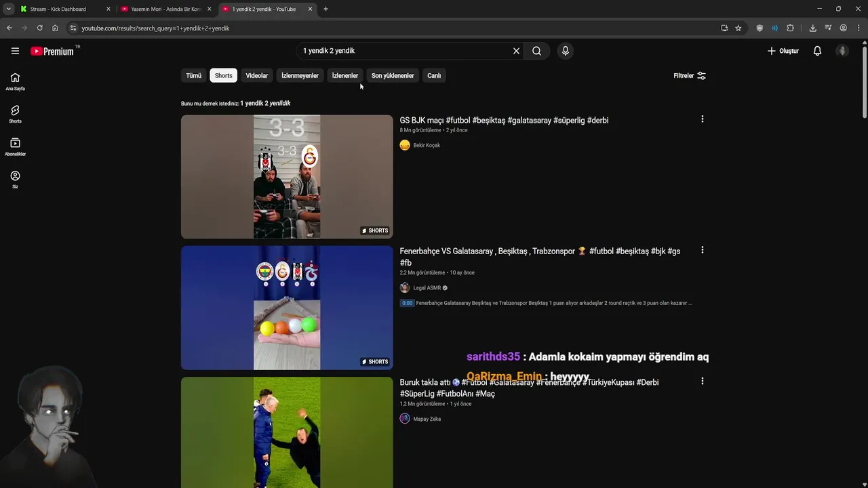Open the site info icon in address bar
Screen dimensions: 868x488
point(73,28)
